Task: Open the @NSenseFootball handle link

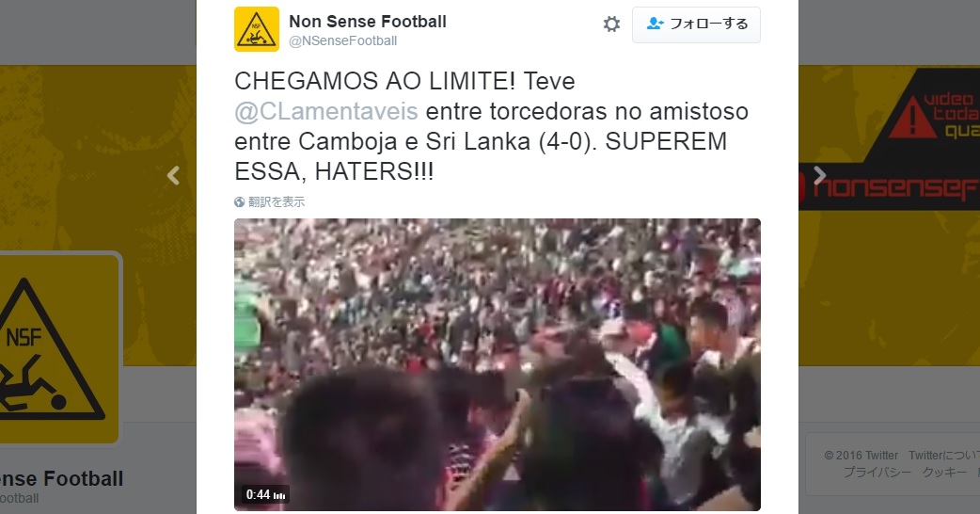Action: pos(342,40)
